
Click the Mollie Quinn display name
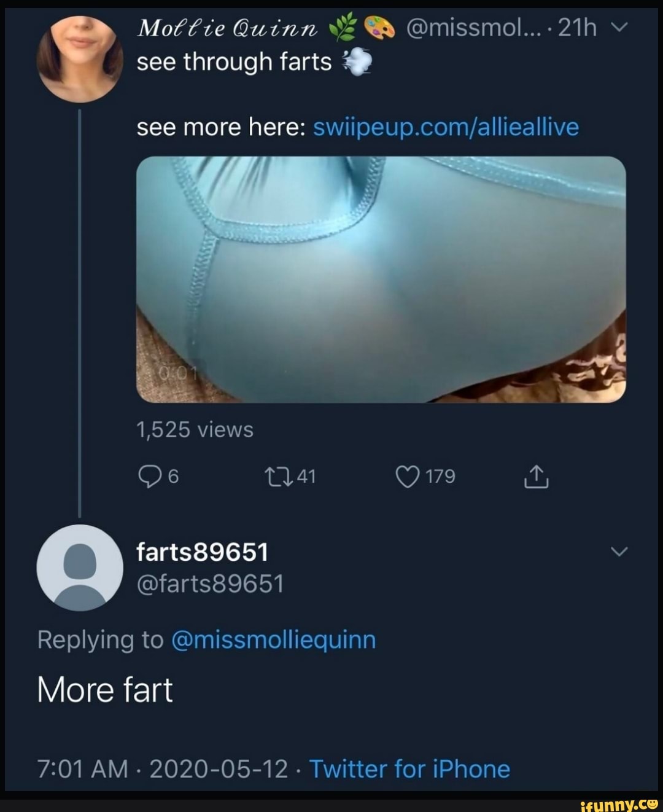228,27
